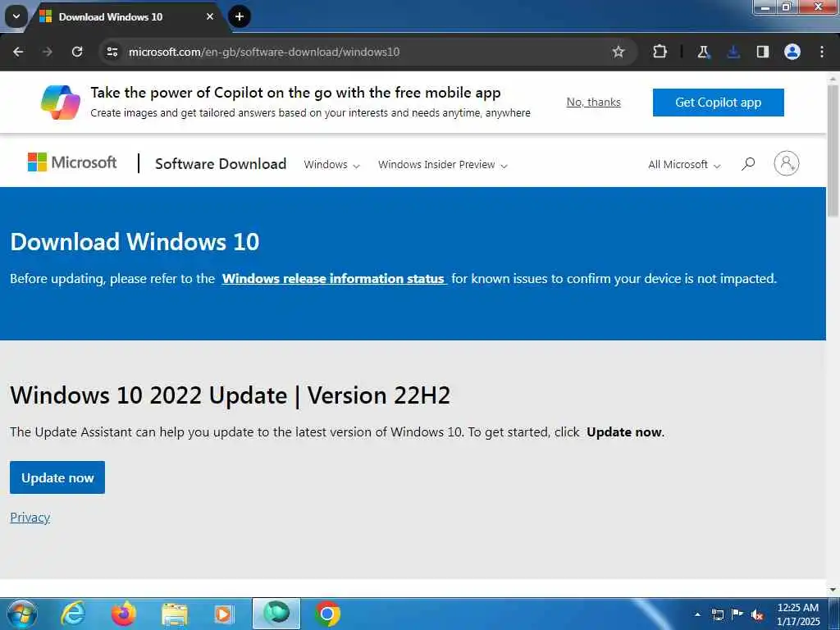Screen dimensions: 840x630
Task: Click the browser forward arrow
Action: (48, 52)
